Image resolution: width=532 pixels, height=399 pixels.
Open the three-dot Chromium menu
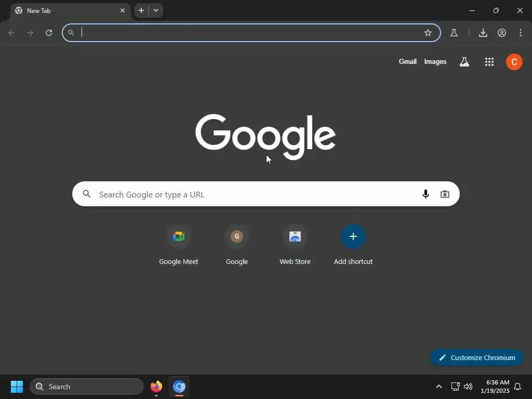(521, 33)
